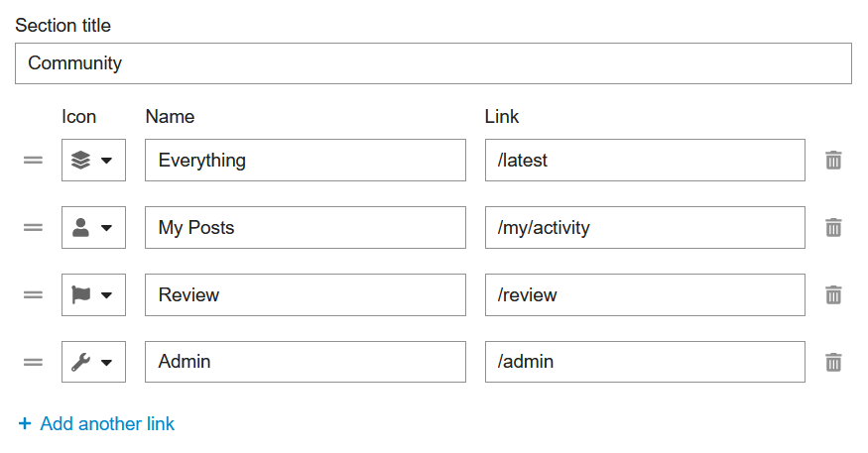Focus the Section title field

click(x=433, y=63)
